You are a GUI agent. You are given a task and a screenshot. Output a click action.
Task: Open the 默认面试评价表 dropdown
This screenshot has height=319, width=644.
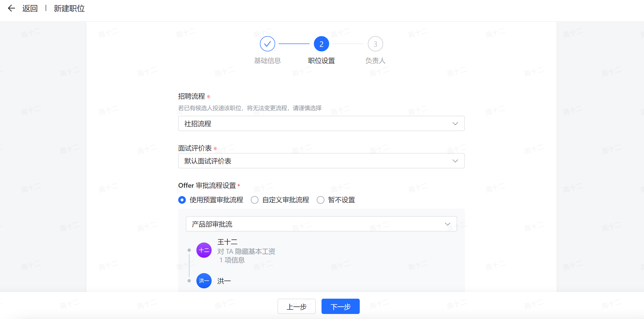(321, 161)
